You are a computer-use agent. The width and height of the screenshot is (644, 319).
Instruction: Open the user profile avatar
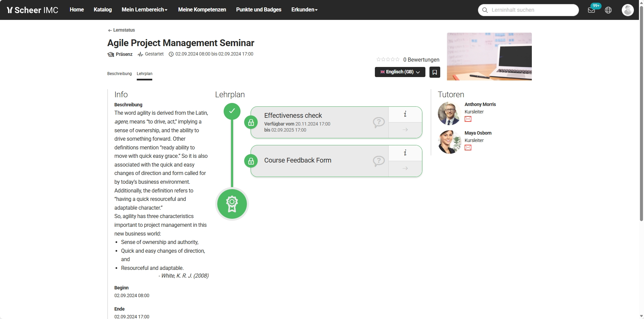[627, 10]
